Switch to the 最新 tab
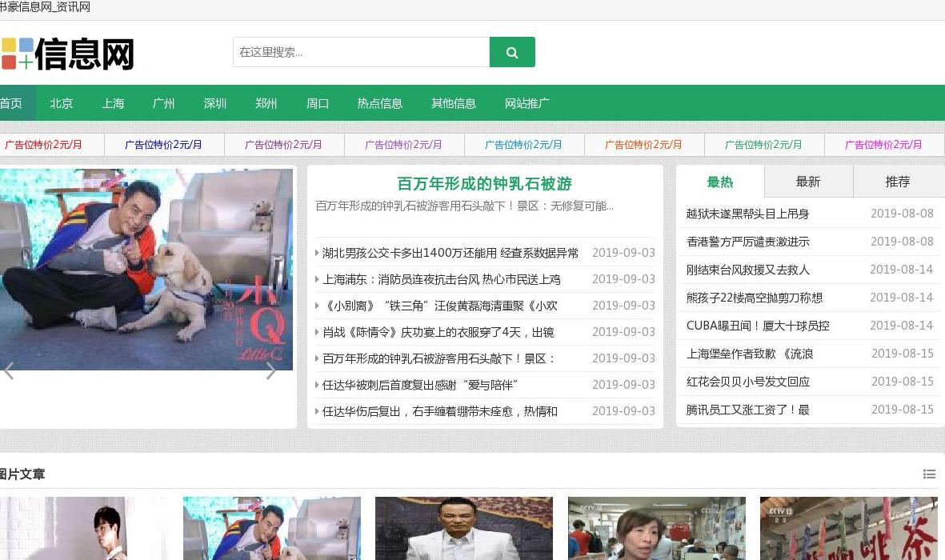Viewport: 945px width, 560px height. point(808,182)
